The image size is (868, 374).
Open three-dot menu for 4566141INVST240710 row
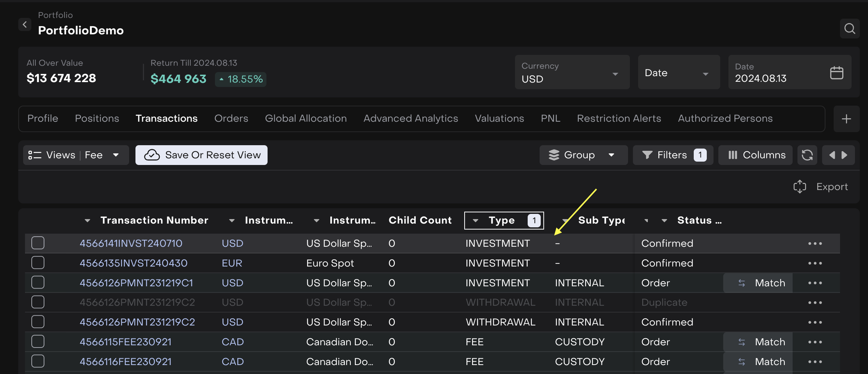pos(815,244)
